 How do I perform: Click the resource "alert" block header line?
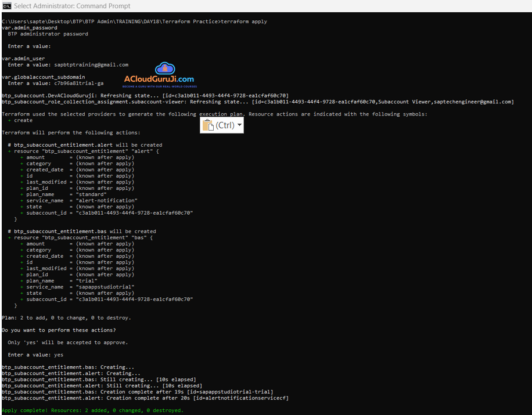pyautogui.click(x=83, y=151)
